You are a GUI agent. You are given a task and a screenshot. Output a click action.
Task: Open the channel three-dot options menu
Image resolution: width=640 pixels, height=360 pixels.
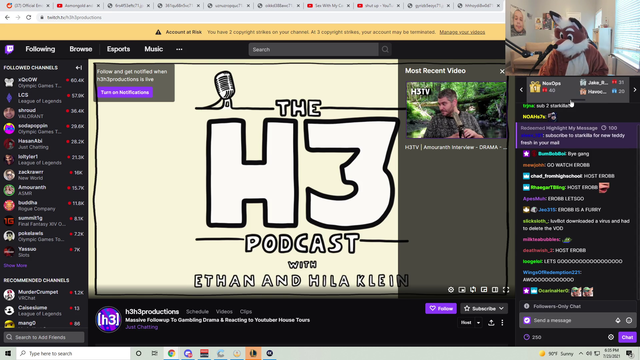point(502,323)
